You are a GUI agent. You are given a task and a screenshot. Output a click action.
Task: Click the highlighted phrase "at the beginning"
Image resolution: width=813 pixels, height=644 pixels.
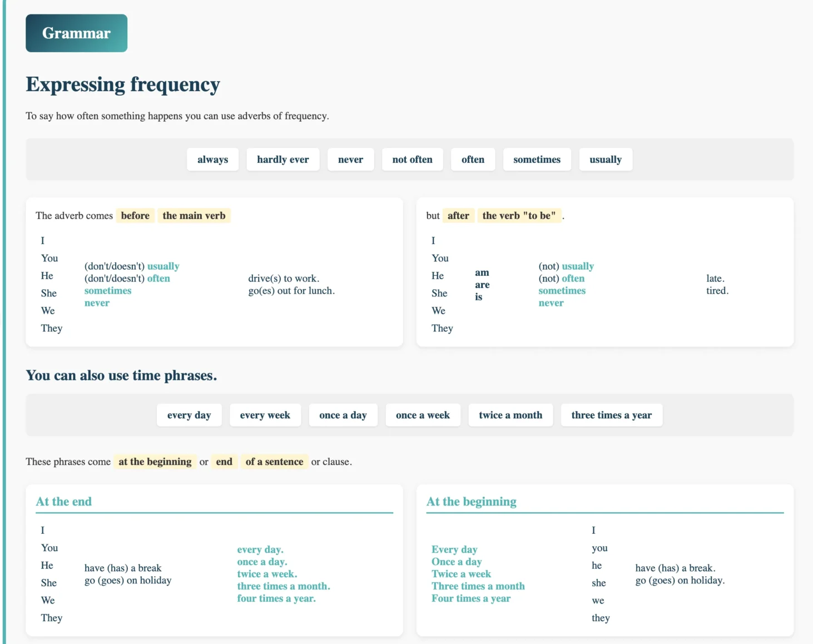click(x=155, y=462)
